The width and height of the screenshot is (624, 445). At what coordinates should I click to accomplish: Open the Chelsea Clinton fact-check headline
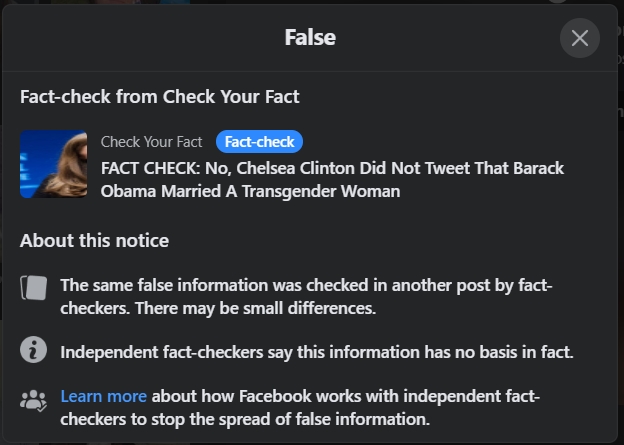click(x=332, y=168)
